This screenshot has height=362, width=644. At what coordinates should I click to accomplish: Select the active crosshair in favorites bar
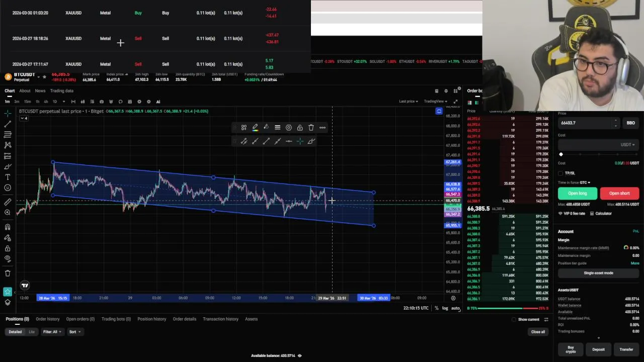click(x=300, y=141)
